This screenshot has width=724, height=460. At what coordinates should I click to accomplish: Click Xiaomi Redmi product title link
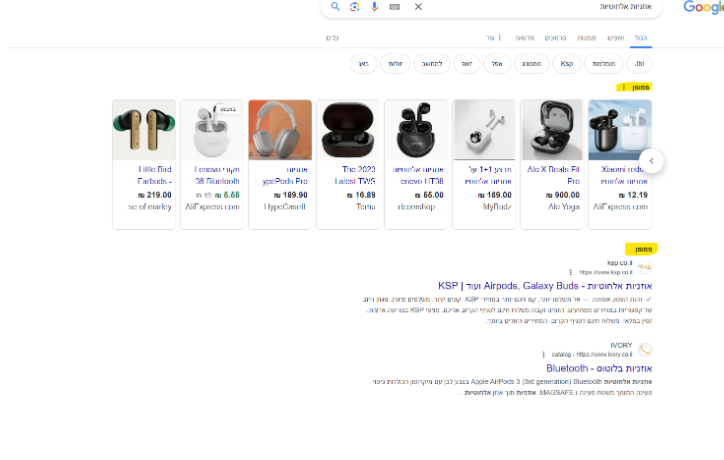pyautogui.click(x=624, y=175)
